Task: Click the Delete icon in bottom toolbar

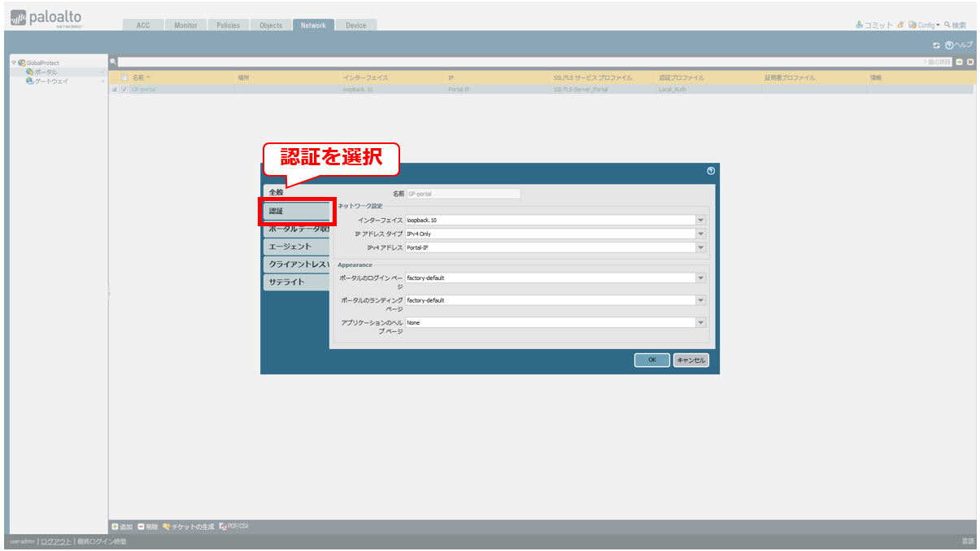Action: (x=142, y=527)
